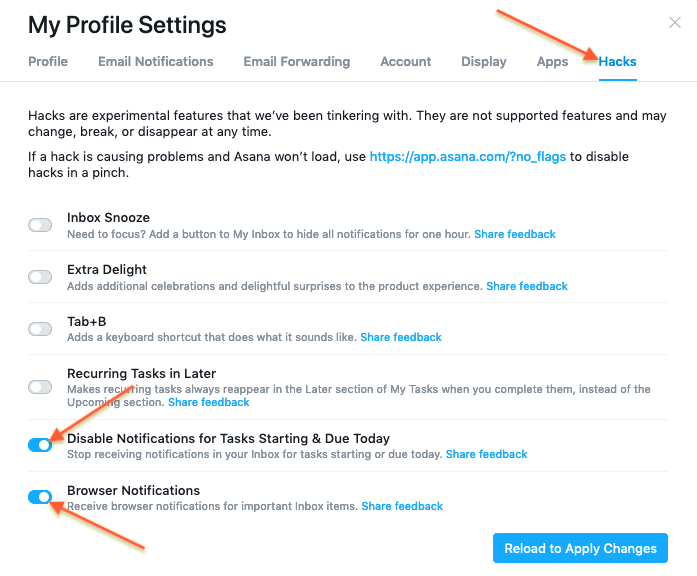Select the Account tab
Screen dimensions: 697x576
tap(405, 61)
